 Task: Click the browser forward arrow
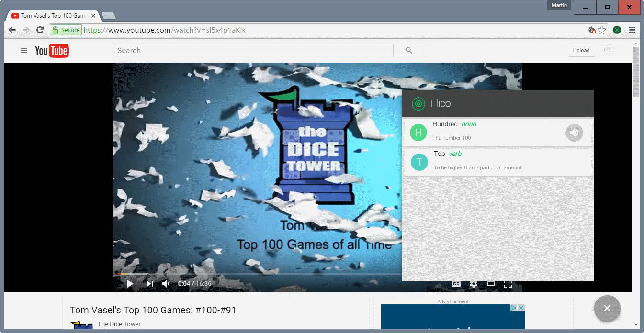pos(26,30)
